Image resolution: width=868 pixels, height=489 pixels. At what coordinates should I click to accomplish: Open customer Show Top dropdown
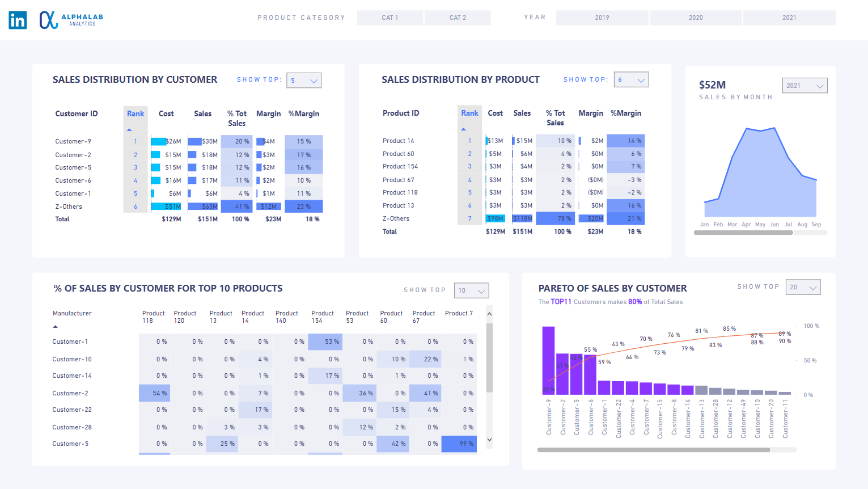pyautogui.click(x=304, y=81)
